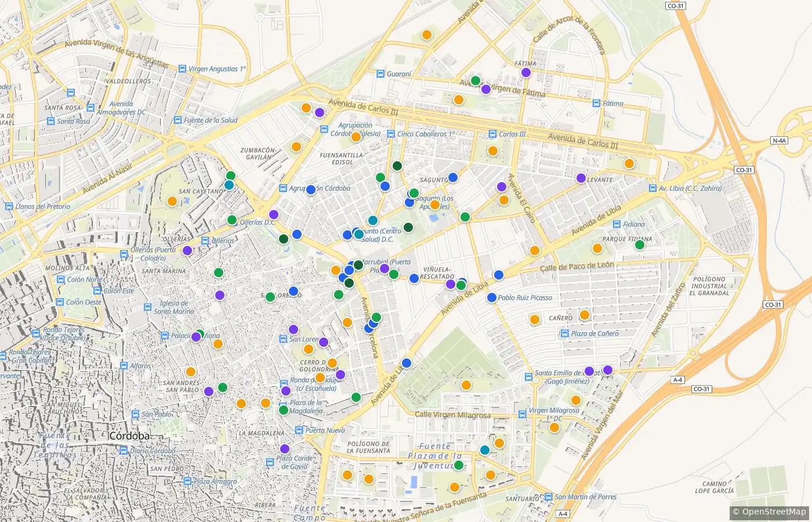Click the Av. Libia (C.C. Zahira) bus icon

652,188
